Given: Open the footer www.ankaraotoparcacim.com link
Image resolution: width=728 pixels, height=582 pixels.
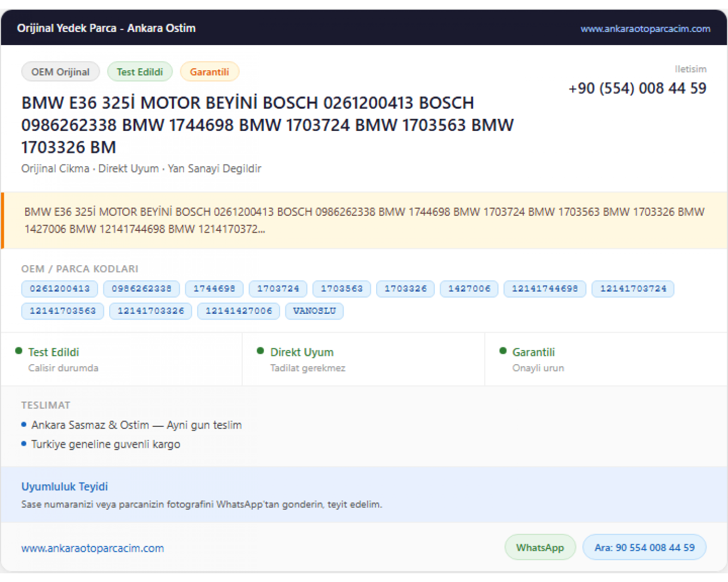Looking at the screenshot, I should [93, 548].
